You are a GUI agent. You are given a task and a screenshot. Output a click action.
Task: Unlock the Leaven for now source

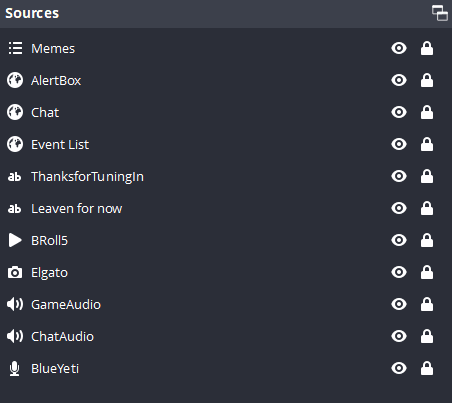427,208
